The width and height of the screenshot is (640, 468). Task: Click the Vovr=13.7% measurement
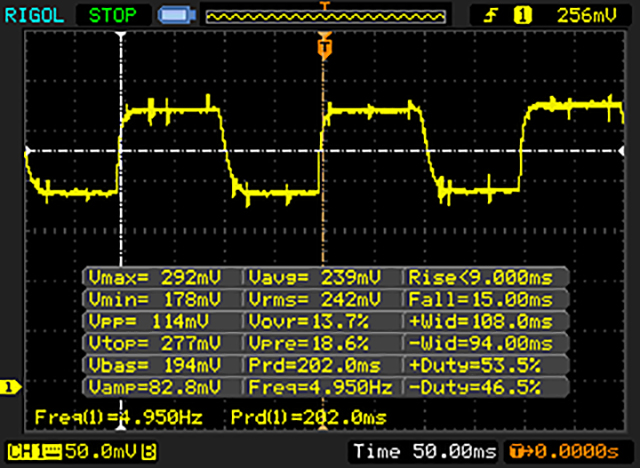(309, 322)
